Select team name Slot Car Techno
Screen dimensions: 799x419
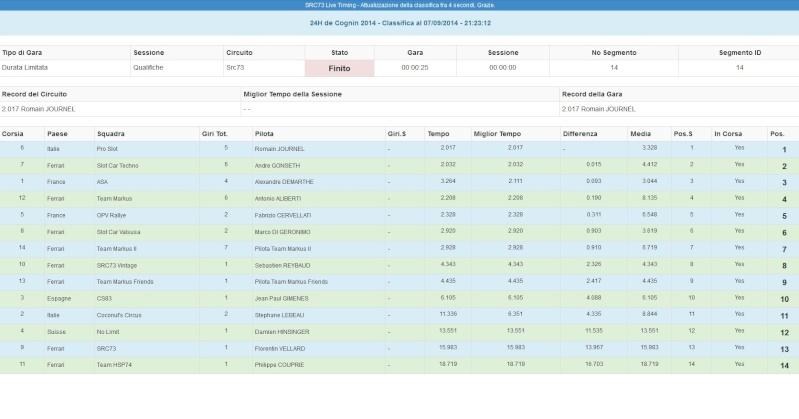coord(117,166)
